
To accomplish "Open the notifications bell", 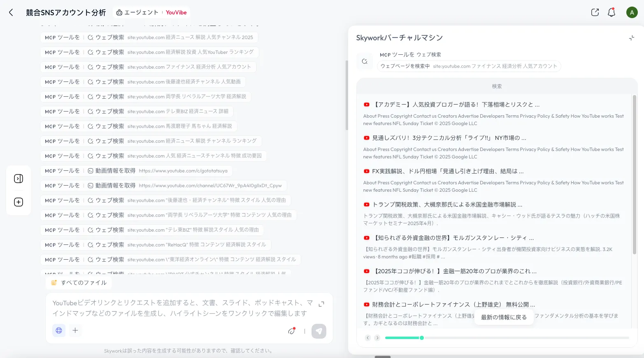I will pos(611,12).
